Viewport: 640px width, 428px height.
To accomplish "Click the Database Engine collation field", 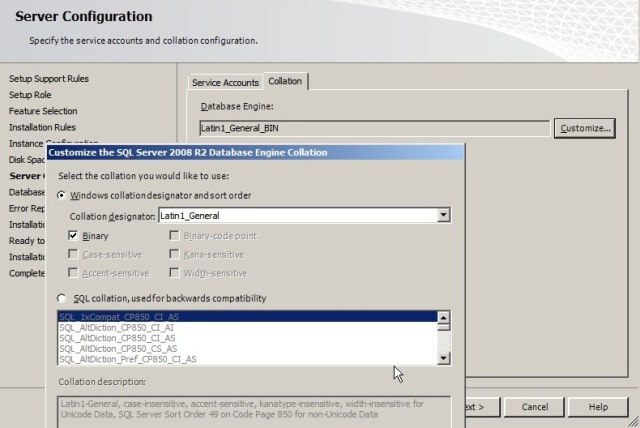I will point(374,128).
